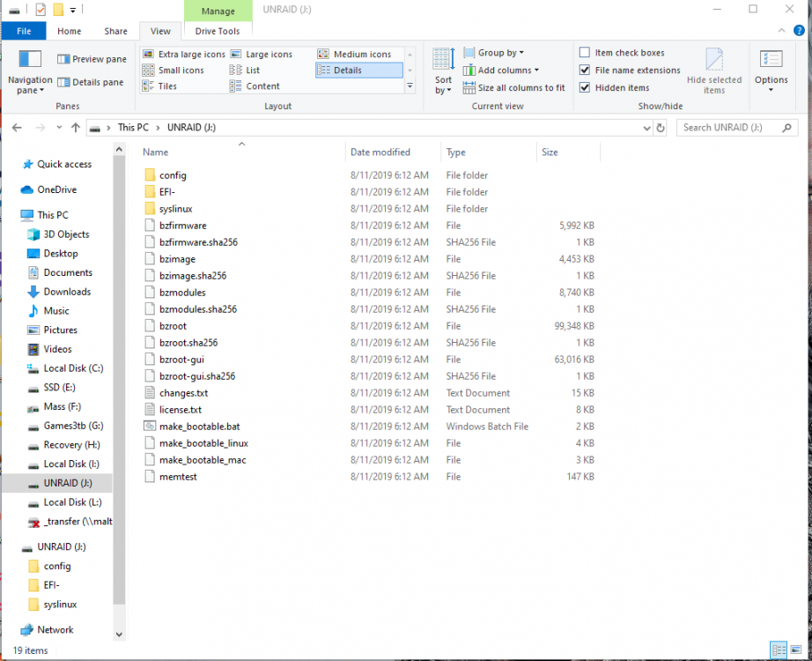
Task: Open OneDrive in navigation pane
Action: tap(56, 189)
